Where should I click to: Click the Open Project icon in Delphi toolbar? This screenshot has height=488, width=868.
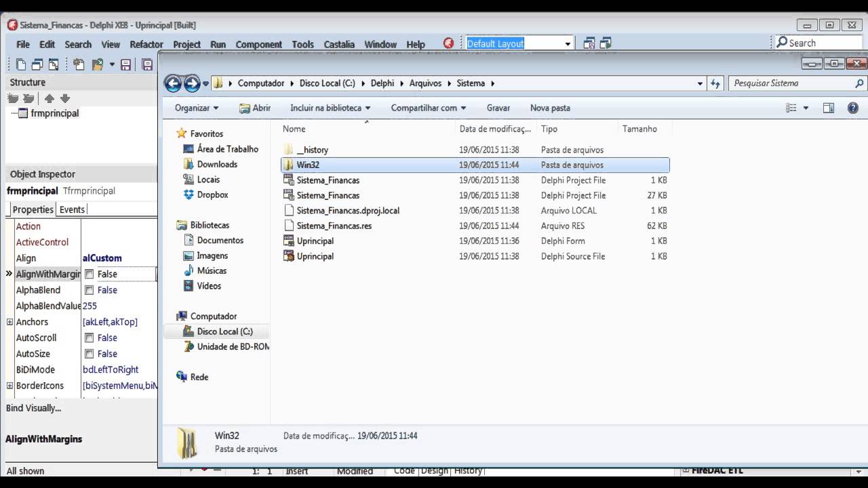coord(97,65)
